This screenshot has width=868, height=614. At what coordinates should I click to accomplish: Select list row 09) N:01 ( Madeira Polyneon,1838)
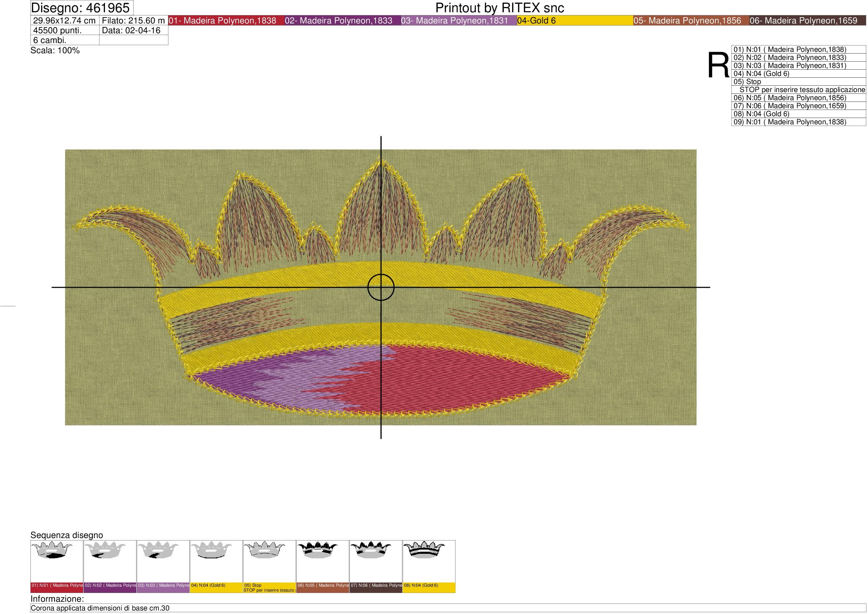coord(799,122)
